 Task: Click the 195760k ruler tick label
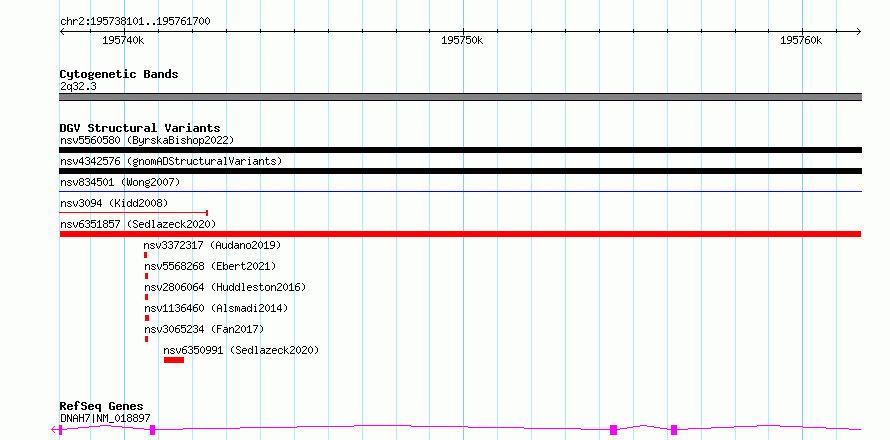coord(801,40)
